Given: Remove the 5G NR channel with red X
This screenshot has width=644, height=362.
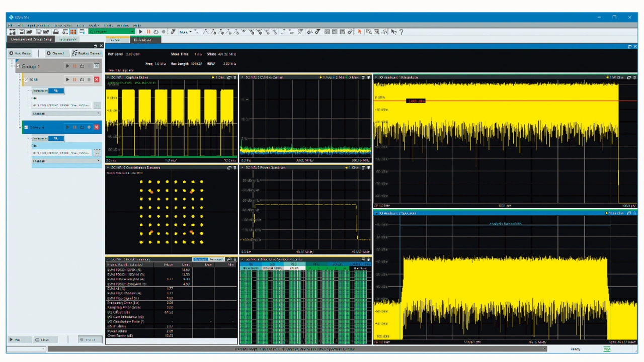Looking at the screenshot, I should (97, 79).
